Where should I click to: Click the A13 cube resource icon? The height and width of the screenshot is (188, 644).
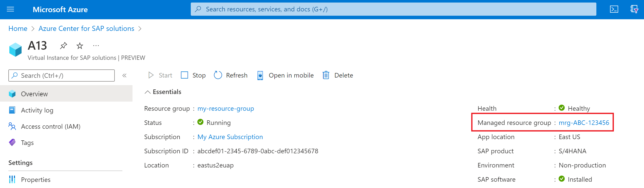point(15,49)
